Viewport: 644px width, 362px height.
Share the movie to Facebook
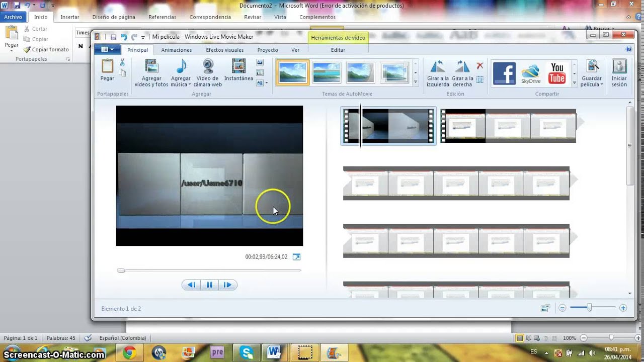(x=504, y=73)
